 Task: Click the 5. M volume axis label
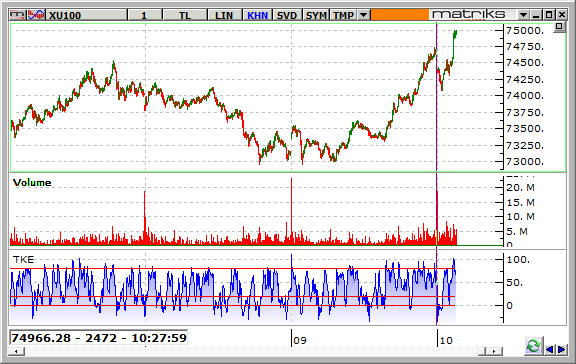click(x=517, y=232)
